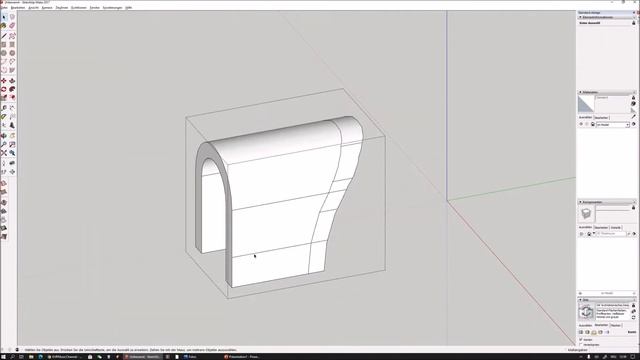Viewport: 640px width, 360px height.
Task: Enable the Hinterkanten checkbox
Action: pos(581,345)
